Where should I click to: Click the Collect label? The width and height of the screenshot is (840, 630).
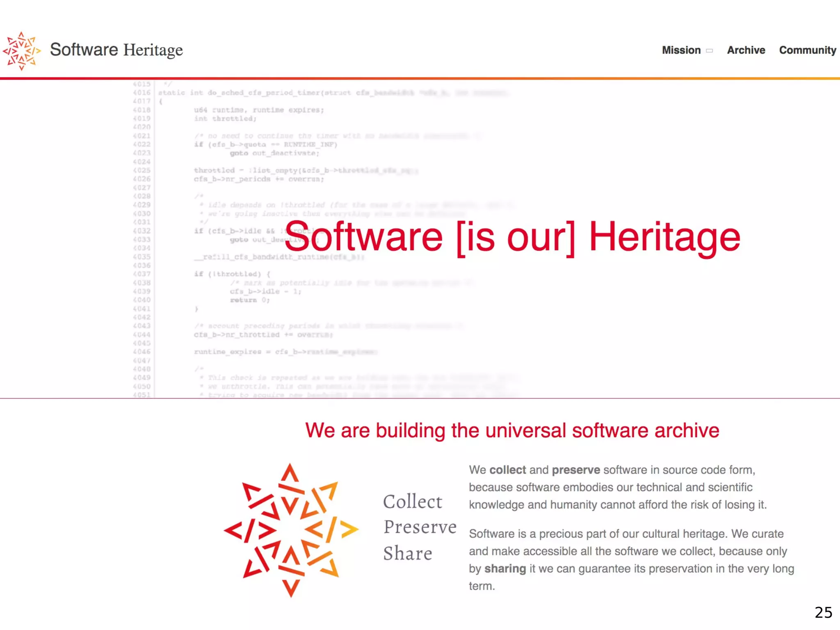tap(413, 502)
